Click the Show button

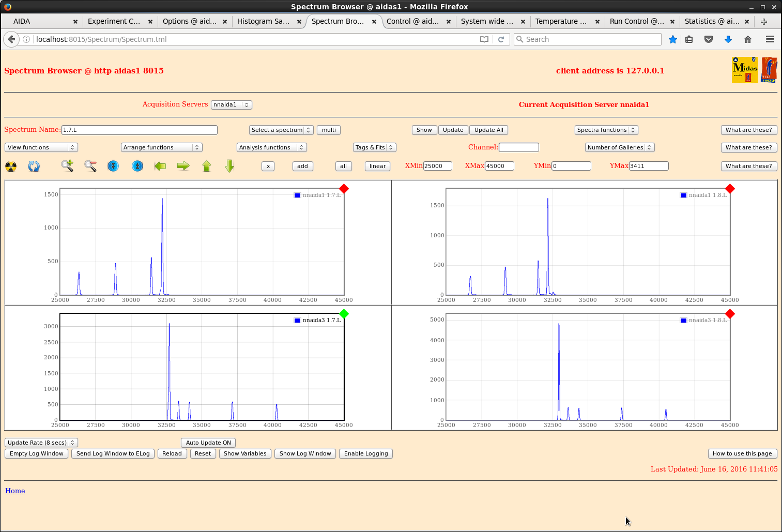[x=424, y=130]
